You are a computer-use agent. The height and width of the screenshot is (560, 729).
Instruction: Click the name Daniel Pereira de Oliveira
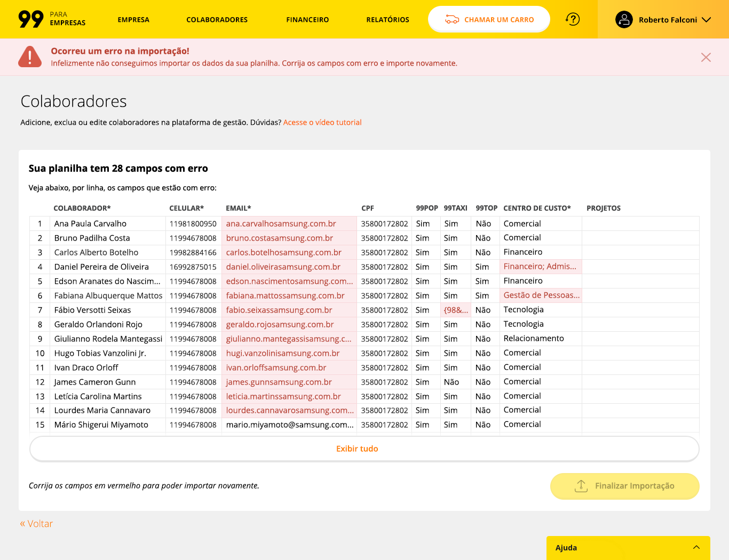point(101,267)
